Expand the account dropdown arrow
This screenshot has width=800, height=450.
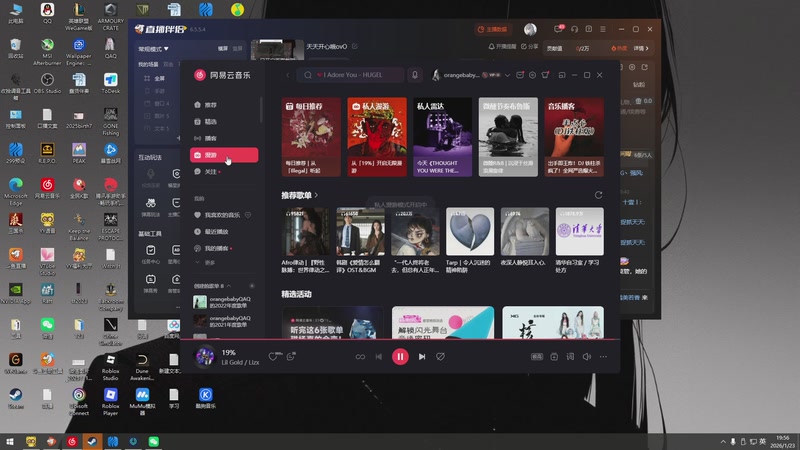pos(507,75)
